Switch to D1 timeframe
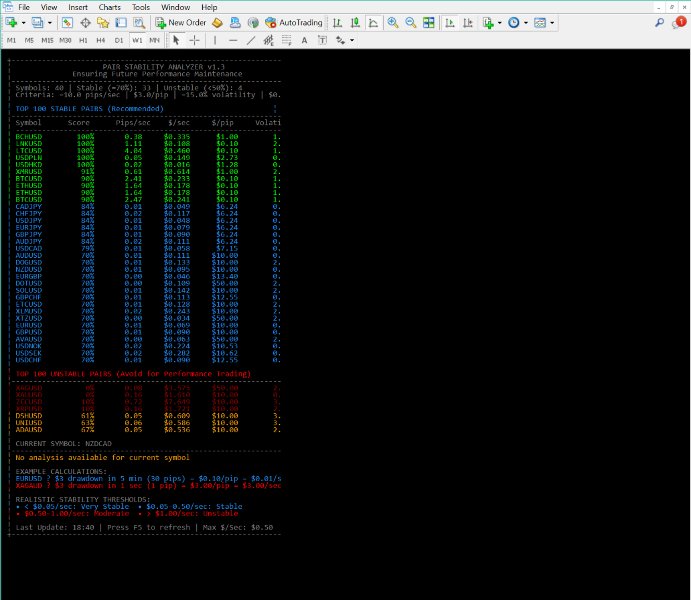The width and height of the screenshot is (691, 600). [x=119, y=40]
